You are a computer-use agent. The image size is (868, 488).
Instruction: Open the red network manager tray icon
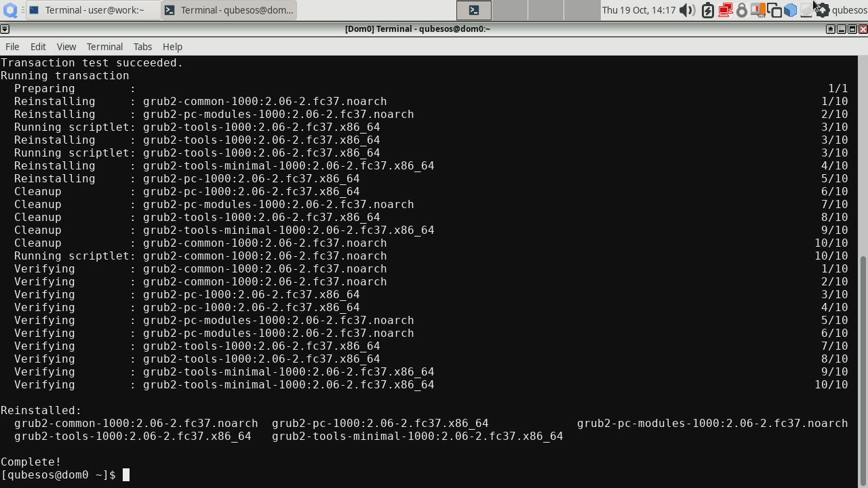pos(725,10)
